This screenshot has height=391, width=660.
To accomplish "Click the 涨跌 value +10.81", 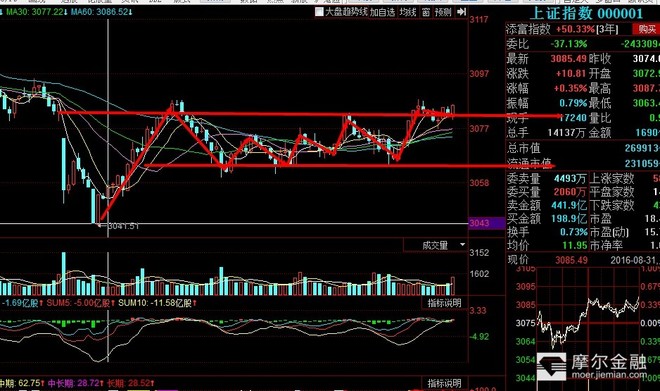I will [x=570, y=73].
